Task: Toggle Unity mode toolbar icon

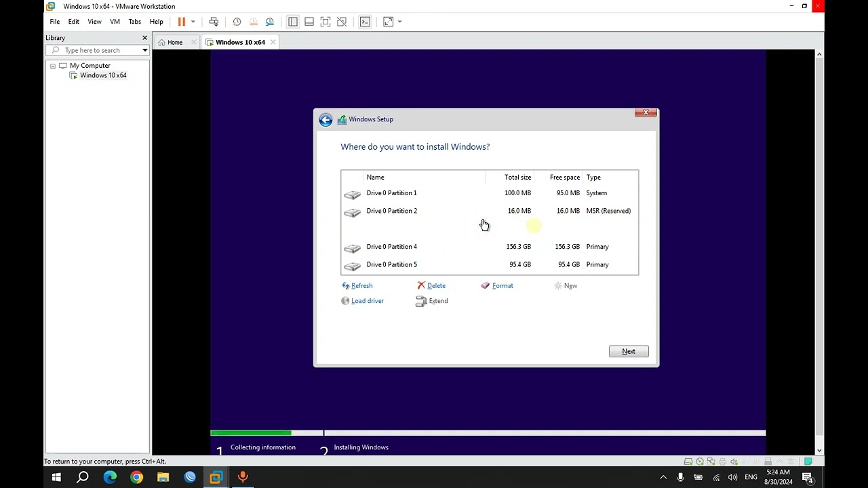Action: (342, 22)
